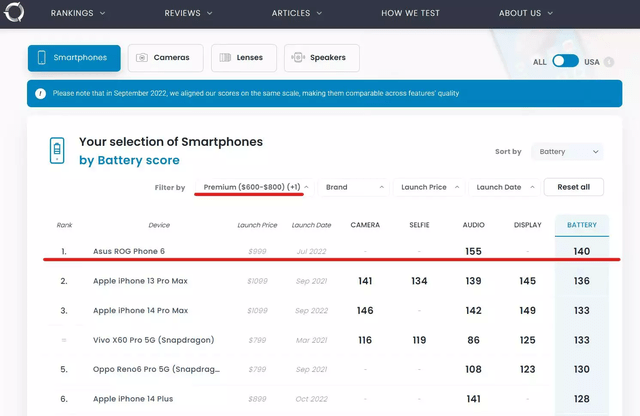Select the BATTERY column header
Image resolution: width=640 pixels, height=416 pixels.
click(x=582, y=225)
